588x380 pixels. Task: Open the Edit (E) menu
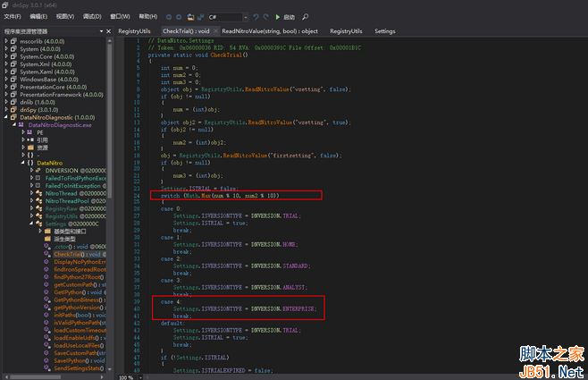pos(38,16)
